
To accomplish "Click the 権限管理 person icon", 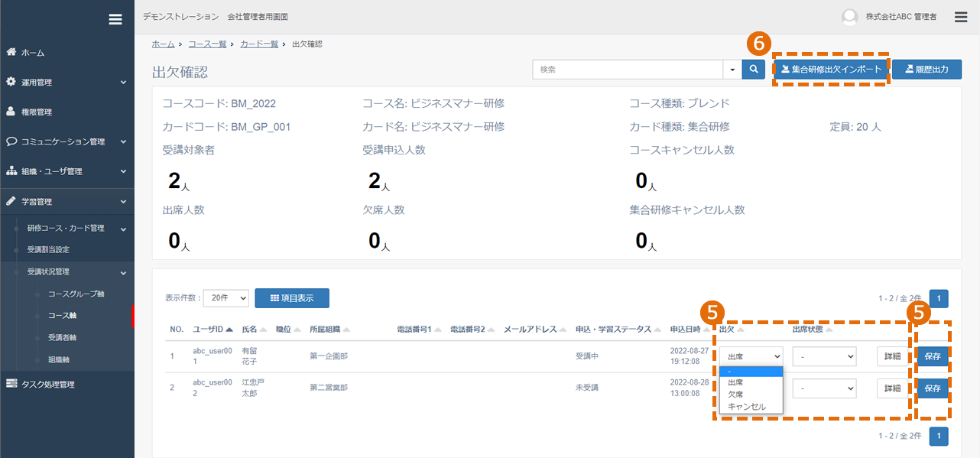I will point(11,112).
